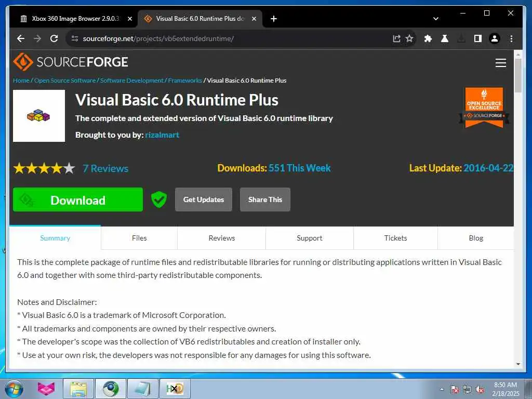Screen dimensions: 532x399
Task: Switch to the Blog tab
Action: click(476, 238)
